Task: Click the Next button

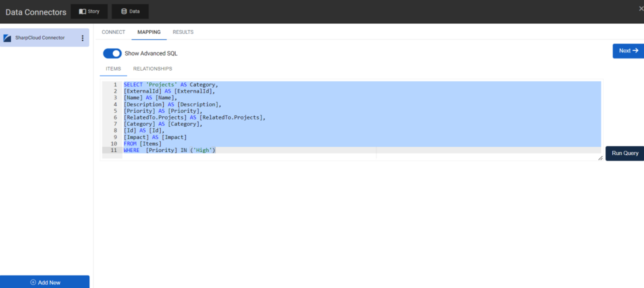Action: (628, 51)
